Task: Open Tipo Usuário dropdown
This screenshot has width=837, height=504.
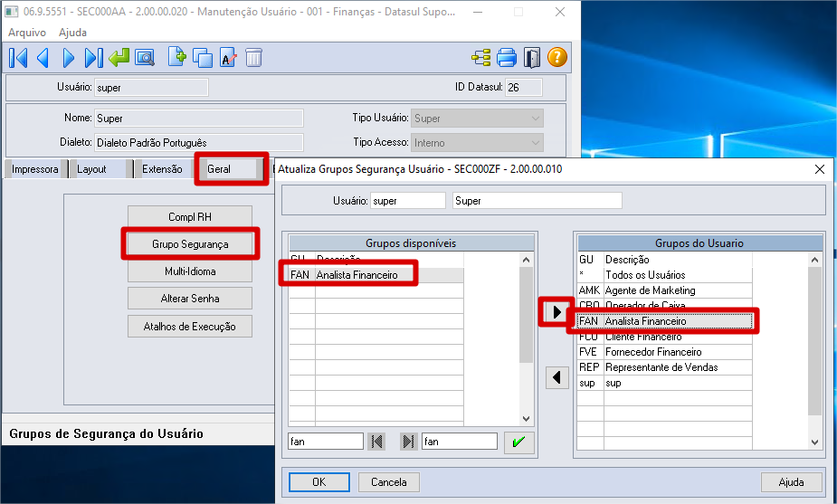Action: [477, 119]
